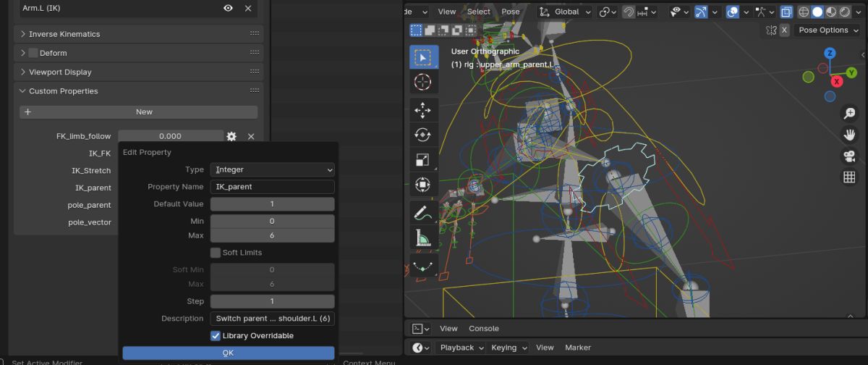
Task: Open the viewport View menu
Action: [x=447, y=12]
